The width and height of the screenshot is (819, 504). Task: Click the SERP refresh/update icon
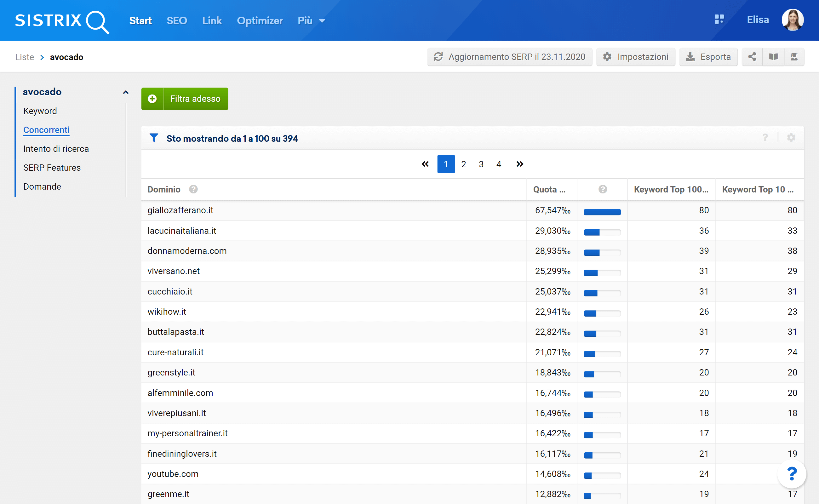click(439, 57)
